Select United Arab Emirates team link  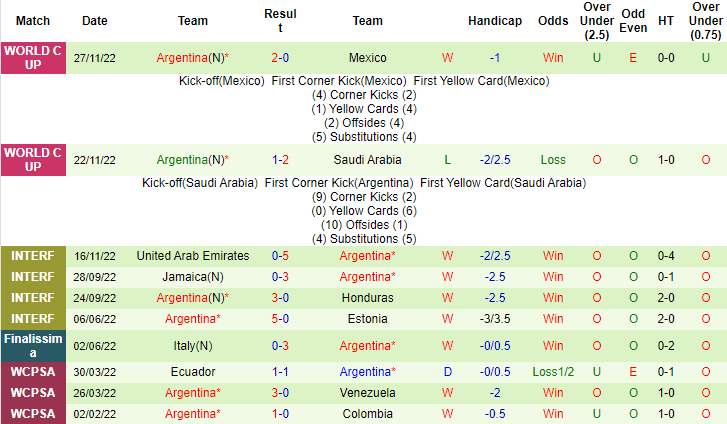click(x=193, y=257)
